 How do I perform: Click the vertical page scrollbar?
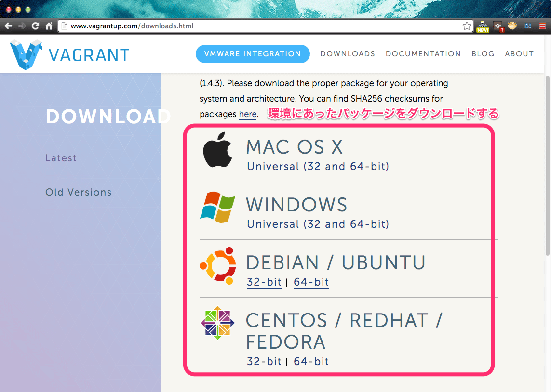point(548,165)
